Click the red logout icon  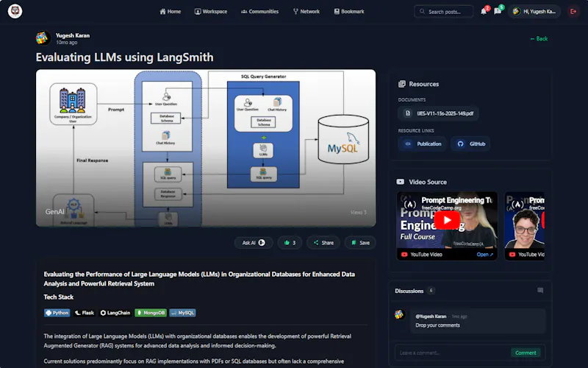573,12
